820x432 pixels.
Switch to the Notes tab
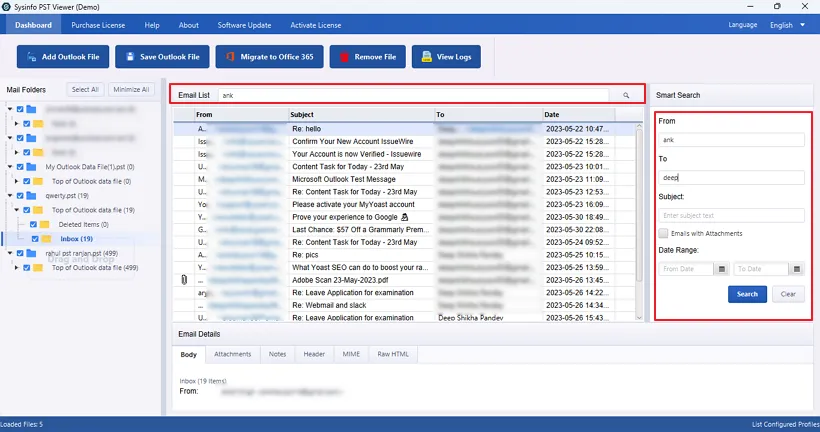click(278, 354)
